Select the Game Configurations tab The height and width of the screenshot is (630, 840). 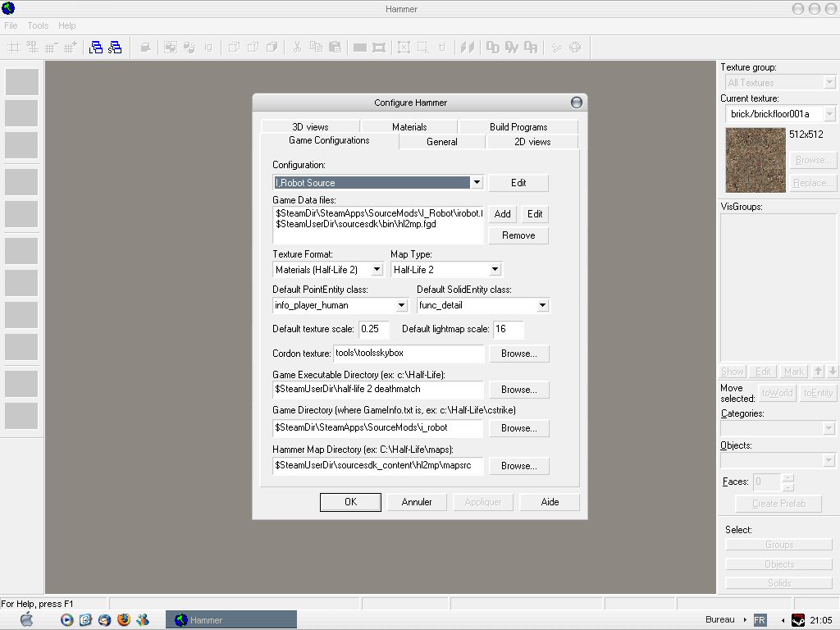[329, 140]
